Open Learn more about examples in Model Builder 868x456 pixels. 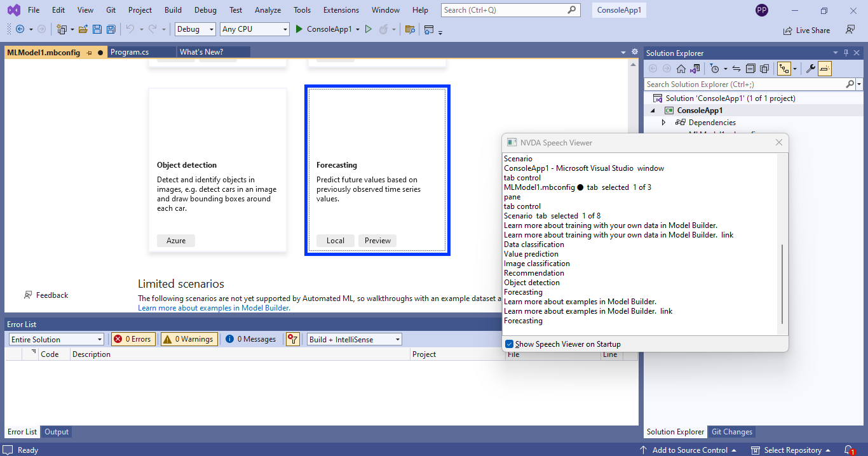tap(214, 307)
